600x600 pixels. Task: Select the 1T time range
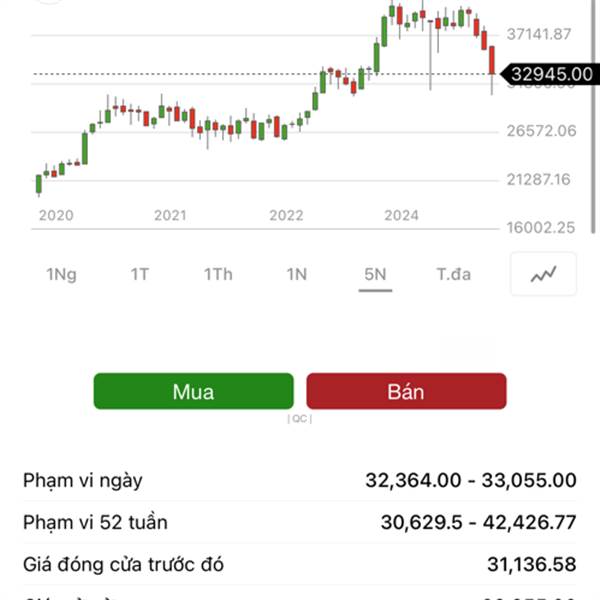[140, 274]
